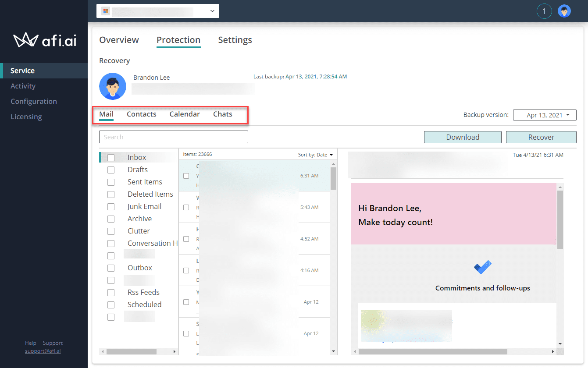Image resolution: width=588 pixels, height=368 pixels.
Task: Click the notification badge showing 1
Action: [x=544, y=11]
